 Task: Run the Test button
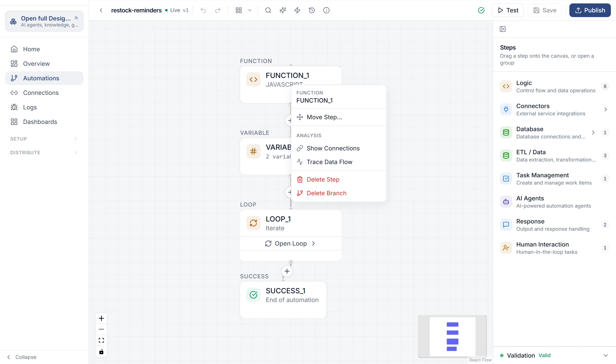[x=508, y=10]
